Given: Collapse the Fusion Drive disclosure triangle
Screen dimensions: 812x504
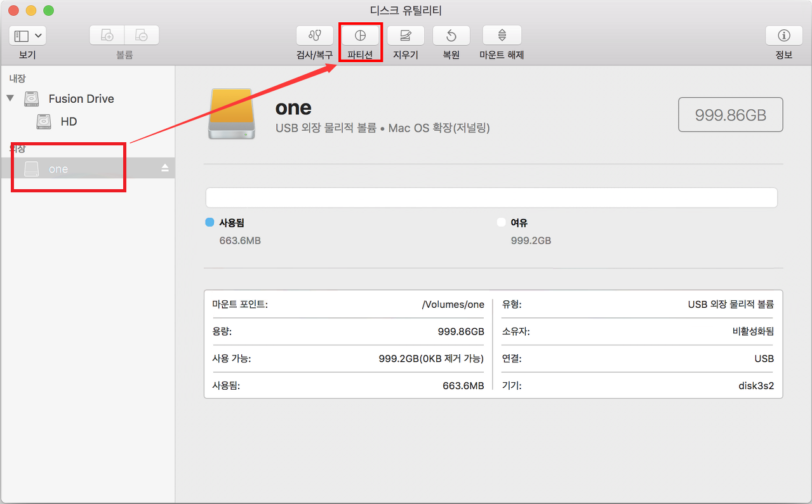Looking at the screenshot, I should 10,98.
